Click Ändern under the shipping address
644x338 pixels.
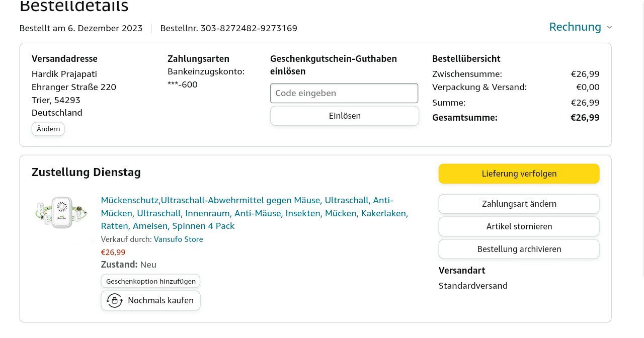coord(48,129)
